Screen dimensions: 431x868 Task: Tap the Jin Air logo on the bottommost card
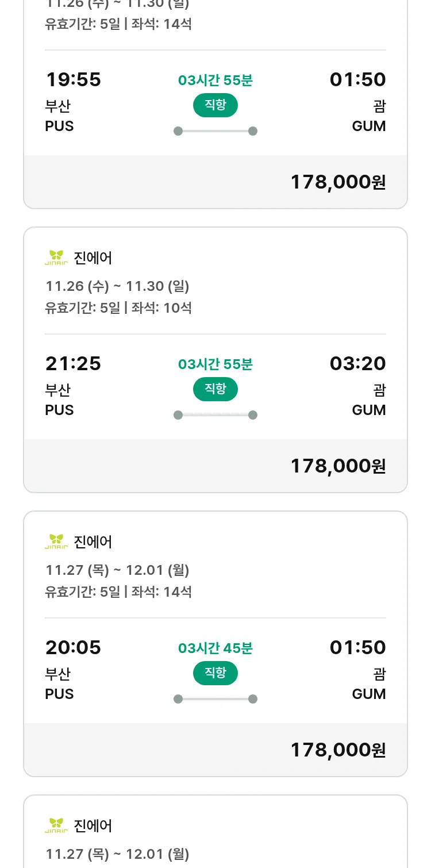tap(56, 825)
